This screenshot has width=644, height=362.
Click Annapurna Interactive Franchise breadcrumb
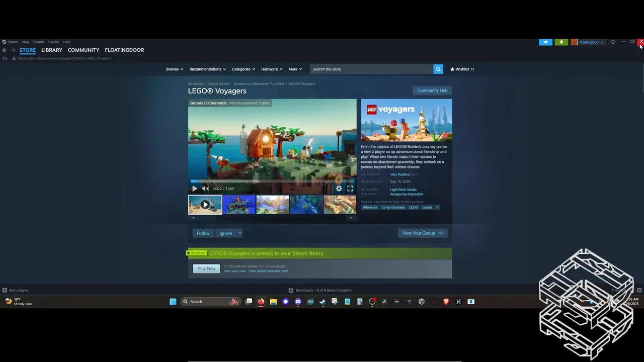(x=259, y=83)
